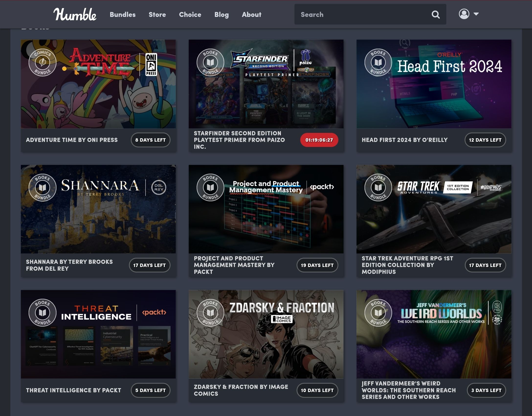This screenshot has width=532, height=416.
Task: Open the Starfinder Second Edition bundle image
Action: 266,84
